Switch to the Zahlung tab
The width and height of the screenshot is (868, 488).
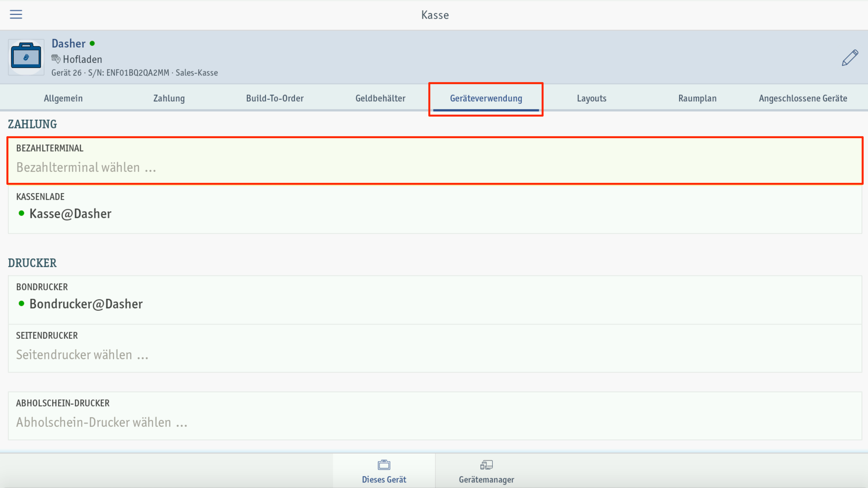coord(169,98)
